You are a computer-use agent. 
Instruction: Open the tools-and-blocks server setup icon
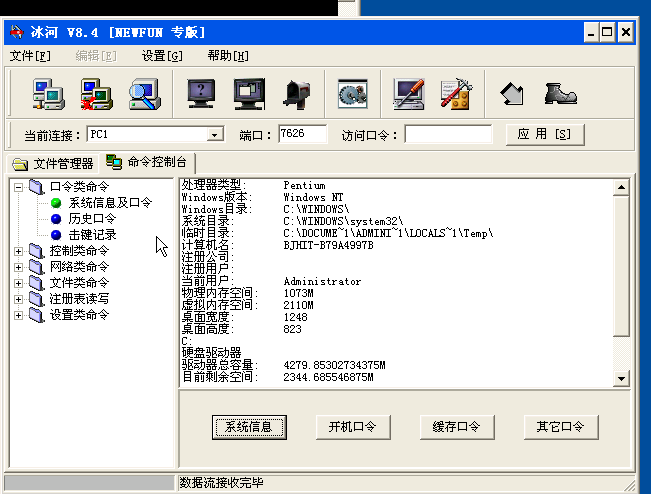pos(457,94)
